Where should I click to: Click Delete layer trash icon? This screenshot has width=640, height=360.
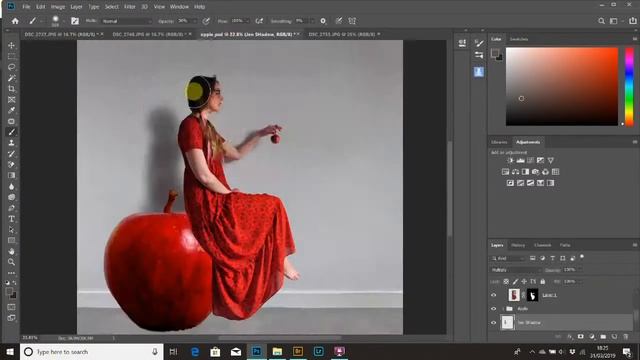626,337
